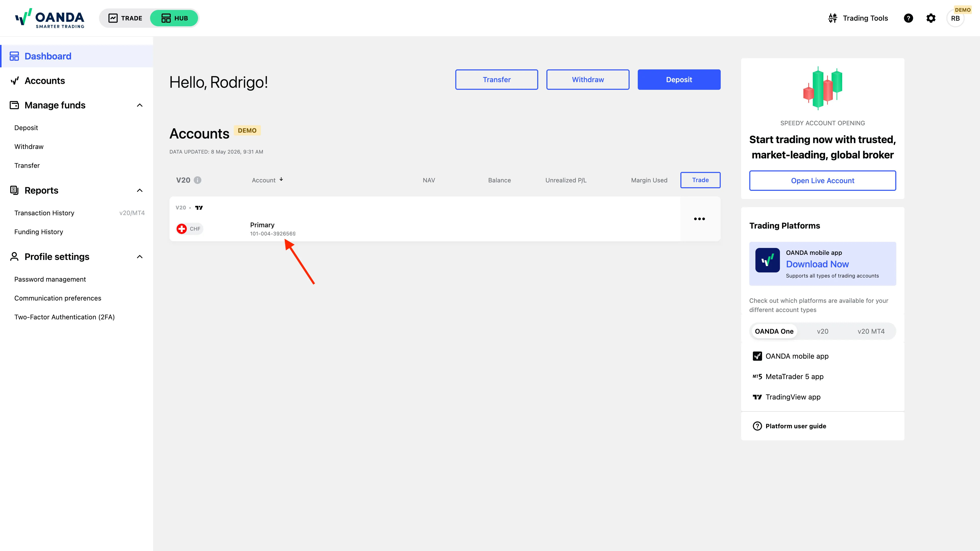Click Download Now link
The image size is (980, 551).
[x=817, y=264]
